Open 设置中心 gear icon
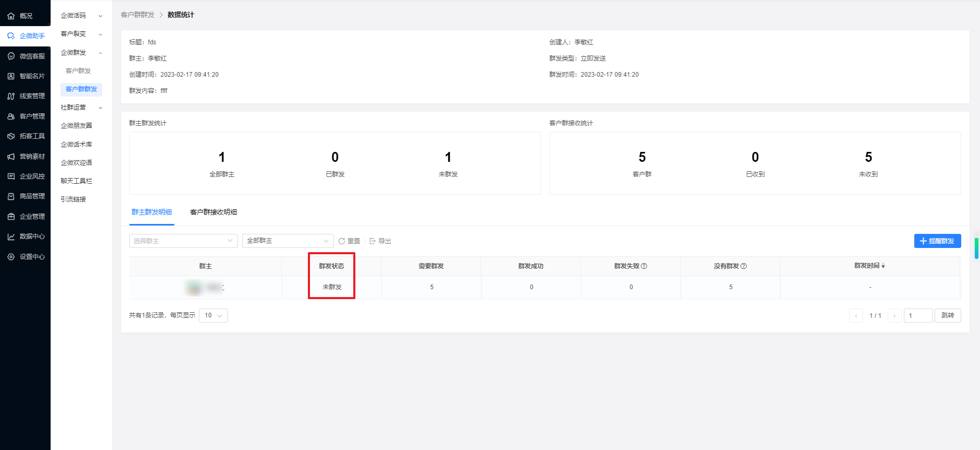This screenshot has height=450, width=980. click(11, 257)
